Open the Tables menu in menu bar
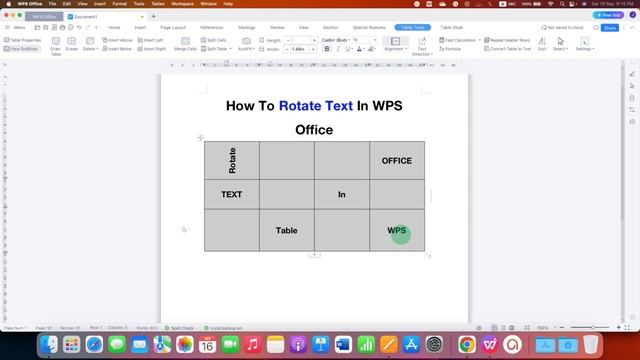Viewport: 640px width, 360px height. tap(158, 4)
